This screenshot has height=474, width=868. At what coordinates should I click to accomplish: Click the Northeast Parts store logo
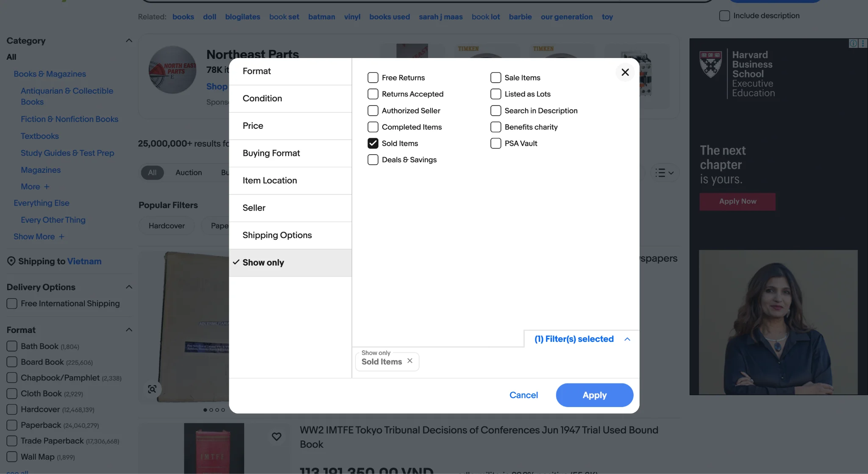coord(172,70)
